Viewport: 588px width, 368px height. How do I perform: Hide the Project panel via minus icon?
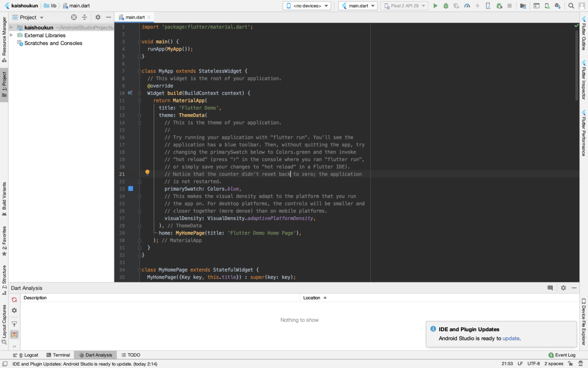pos(108,17)
